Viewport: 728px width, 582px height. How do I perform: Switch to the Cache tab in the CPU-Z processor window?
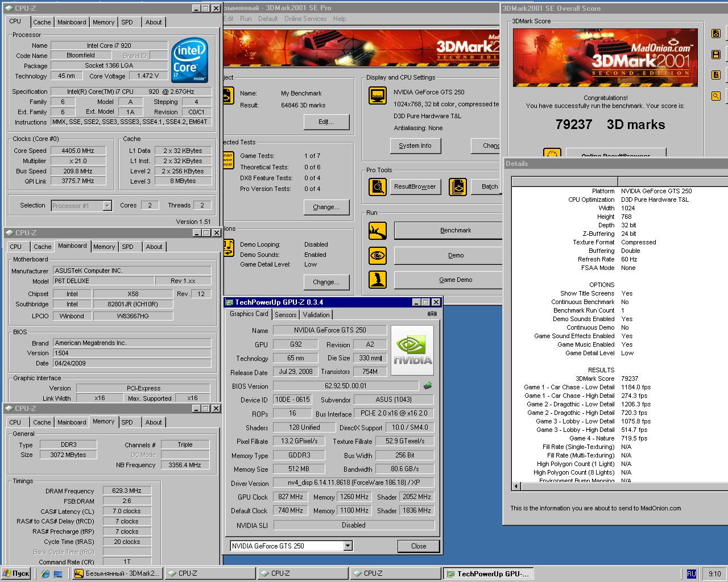[42, 22]
